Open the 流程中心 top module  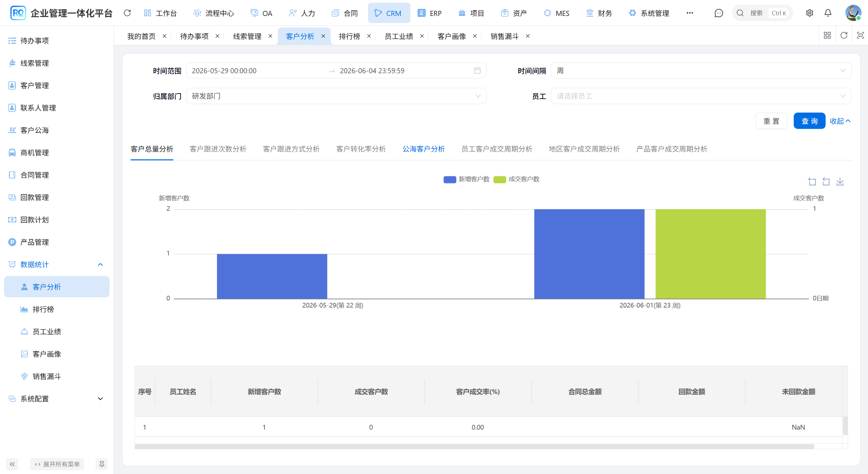[214, 13]
